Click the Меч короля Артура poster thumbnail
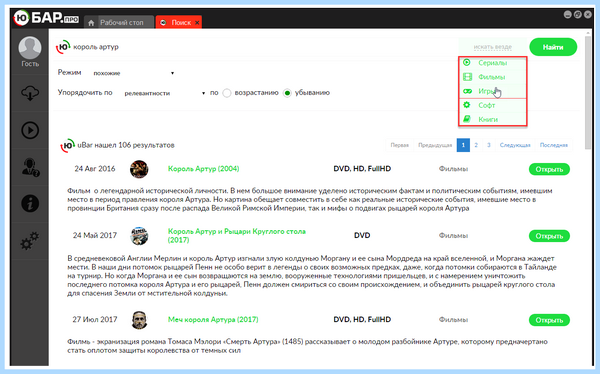The image size is (600, 374). (x=139, y=320)
